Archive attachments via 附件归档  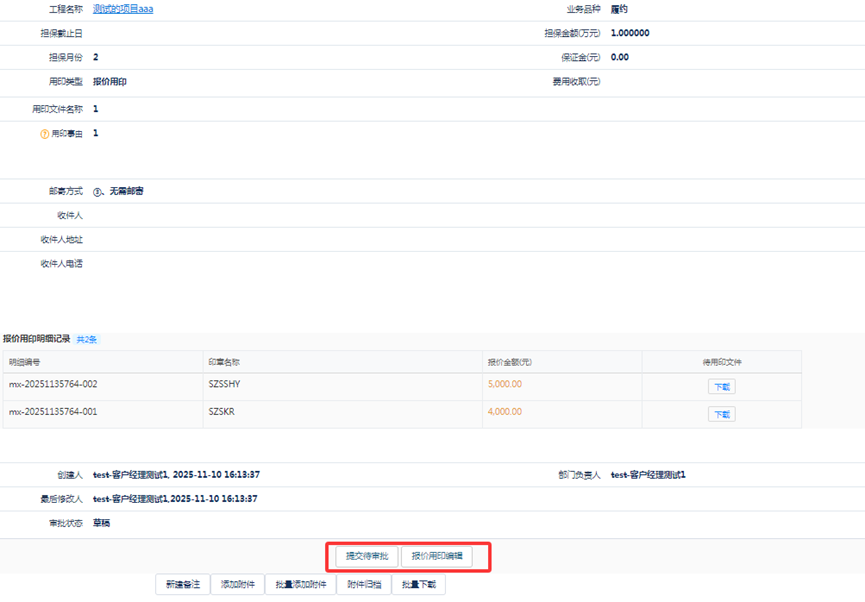(x=363, y=585)
